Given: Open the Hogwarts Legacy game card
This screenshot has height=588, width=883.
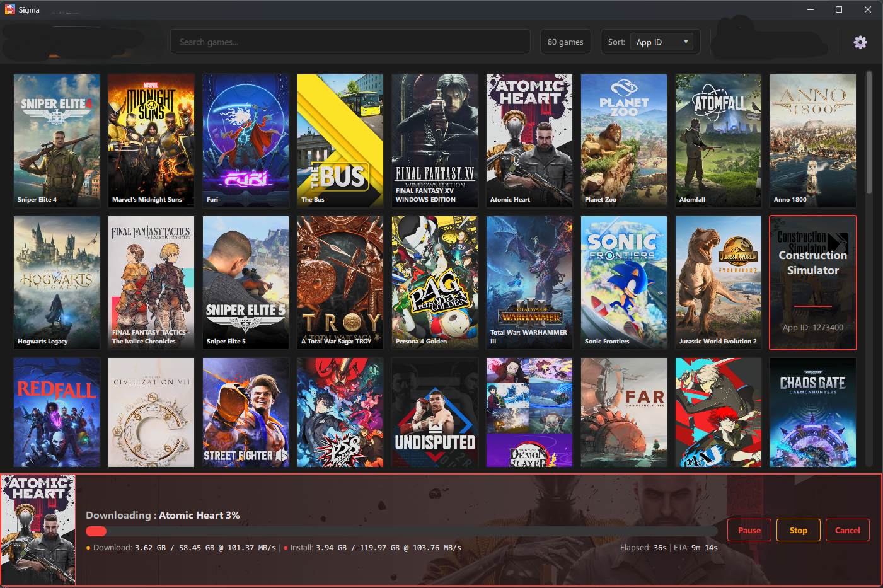Looking at the screenshot, I should (x=57, y=282).
